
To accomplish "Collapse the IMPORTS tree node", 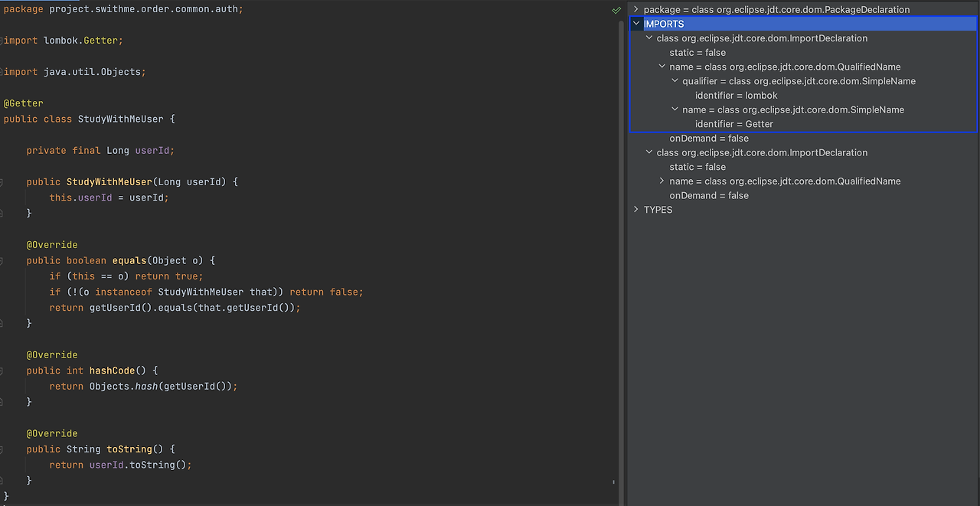I will tap(636, 24).
